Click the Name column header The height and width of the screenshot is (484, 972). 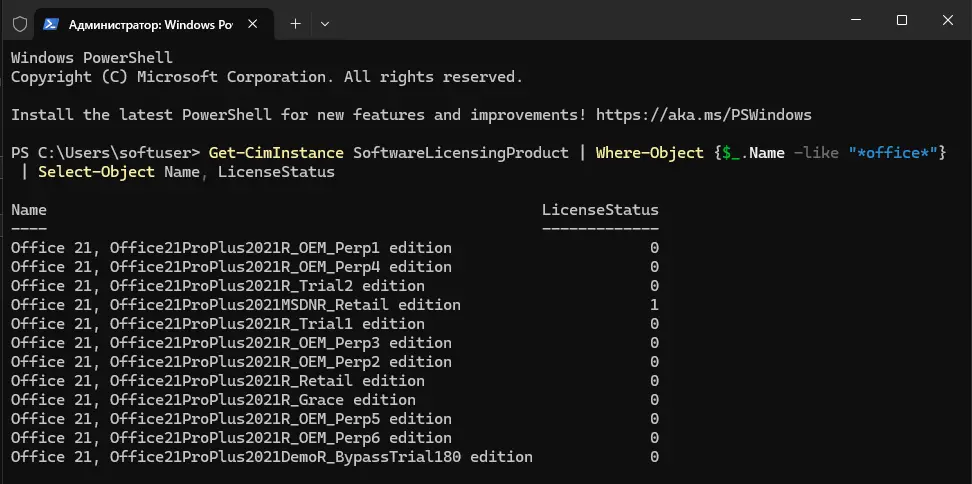pyautogui.click(x=29, y=210)
